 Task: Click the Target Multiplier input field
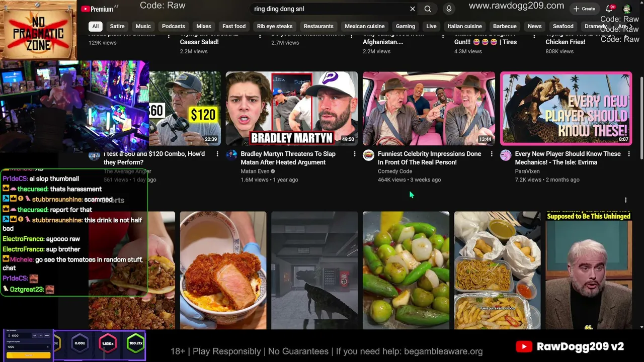coord(28,347)
